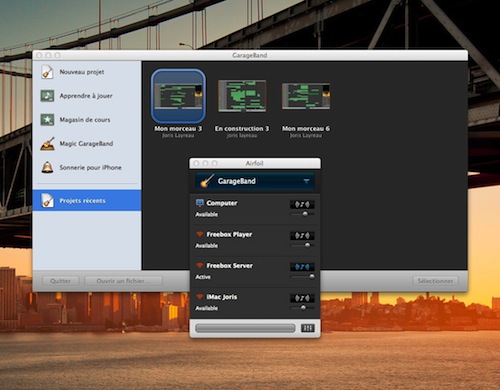This screenshot has width=500, height=390.
Task: Toggle transmit to Freebox Player
Action: point(302,236)
